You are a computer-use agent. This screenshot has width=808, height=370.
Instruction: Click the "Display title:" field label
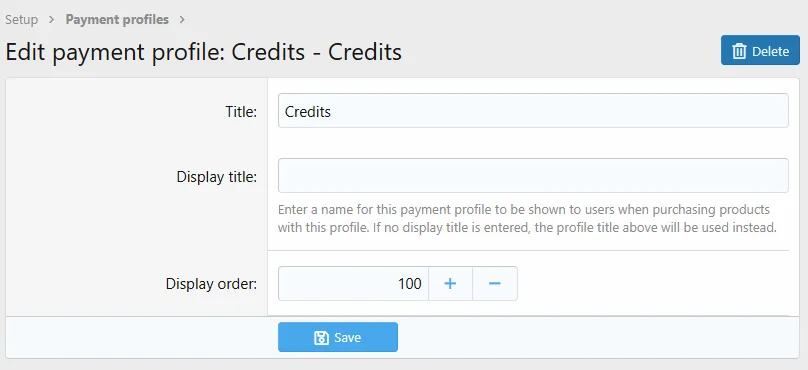(x=217, y=177)
